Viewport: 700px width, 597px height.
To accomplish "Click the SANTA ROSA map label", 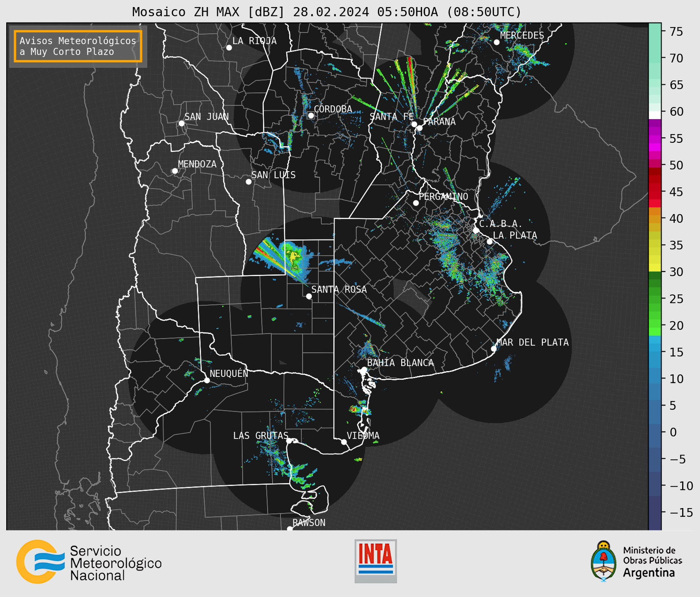I will [x=339, y=289].
